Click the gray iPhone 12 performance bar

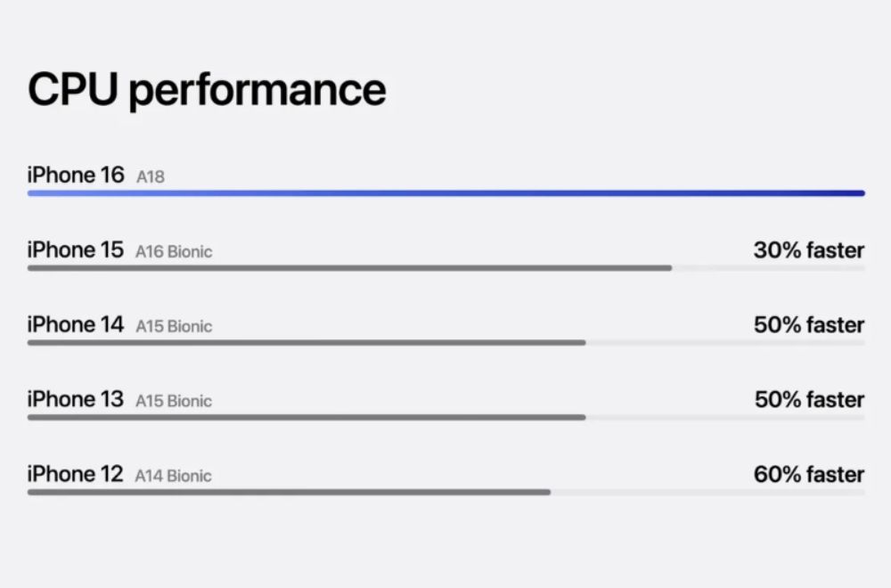(289, 492)
